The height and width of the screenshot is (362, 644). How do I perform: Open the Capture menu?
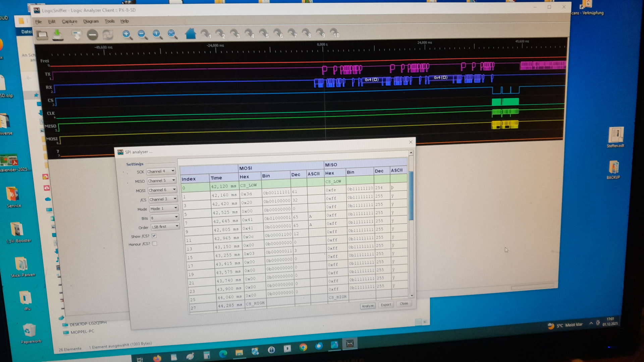[69, 21]
